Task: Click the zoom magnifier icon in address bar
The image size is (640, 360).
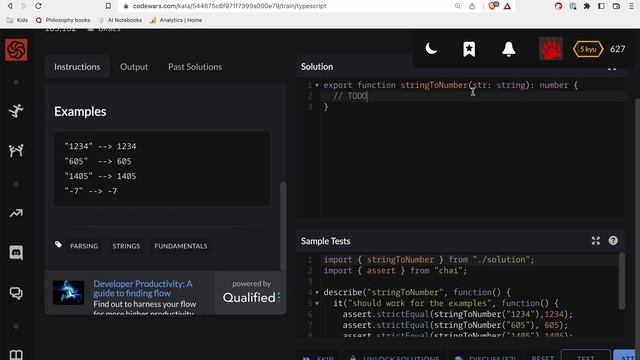Action: (x=458, y=6)
